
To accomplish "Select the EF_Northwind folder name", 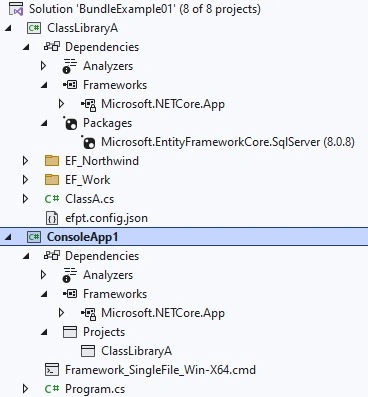I will click(x=102, y=161).
